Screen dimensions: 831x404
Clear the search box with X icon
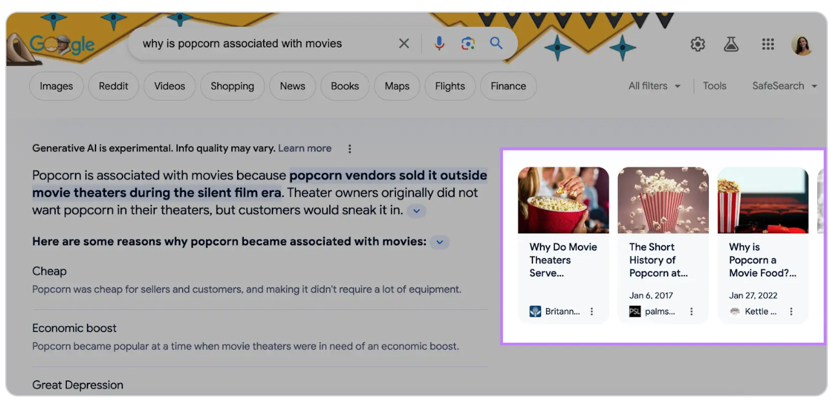click(x=404, y=44)
